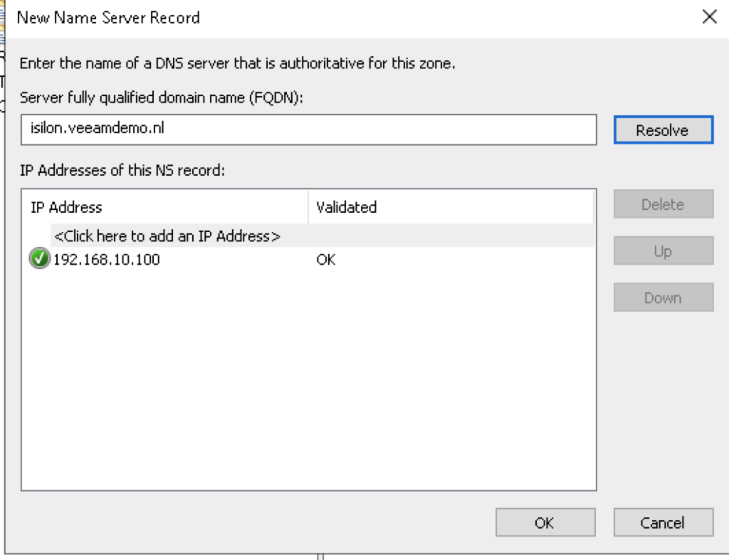Viewport: 729px width, 560px height.
Task: Focus the server FQDN text field
Action: click(308, 130)
